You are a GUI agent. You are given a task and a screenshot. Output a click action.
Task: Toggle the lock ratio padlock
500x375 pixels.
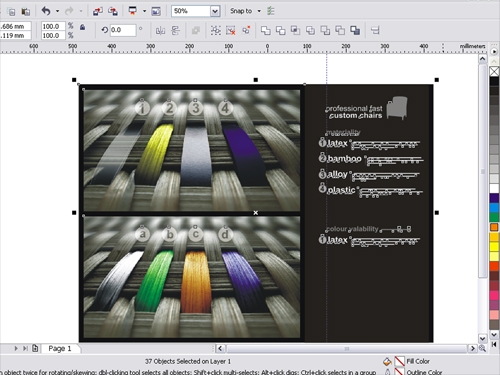pos(82,27)
